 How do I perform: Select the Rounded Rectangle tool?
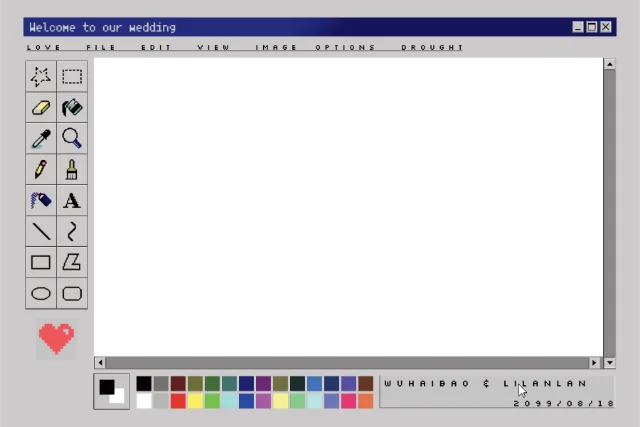[72, 293]
